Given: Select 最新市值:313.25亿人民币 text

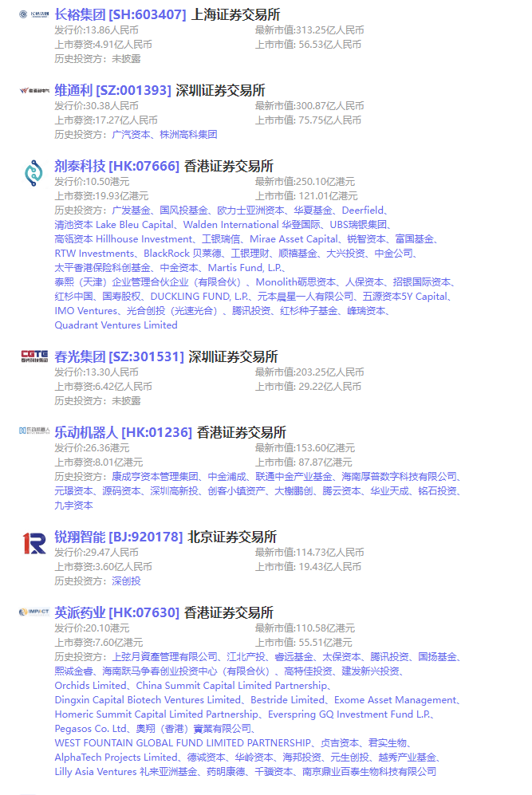Looking at the screenshot, I should tap(309, 30).
